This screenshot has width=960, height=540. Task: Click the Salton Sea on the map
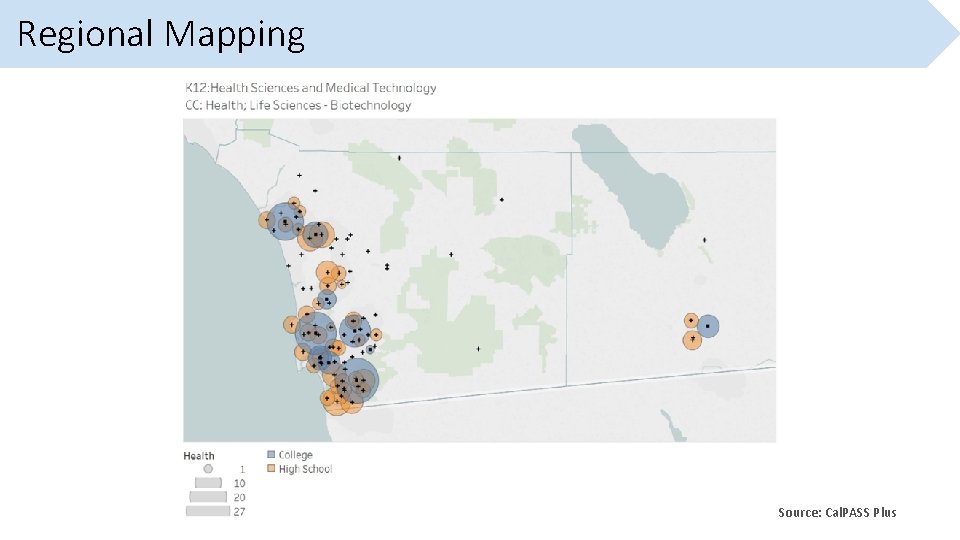tap(640, 190)
